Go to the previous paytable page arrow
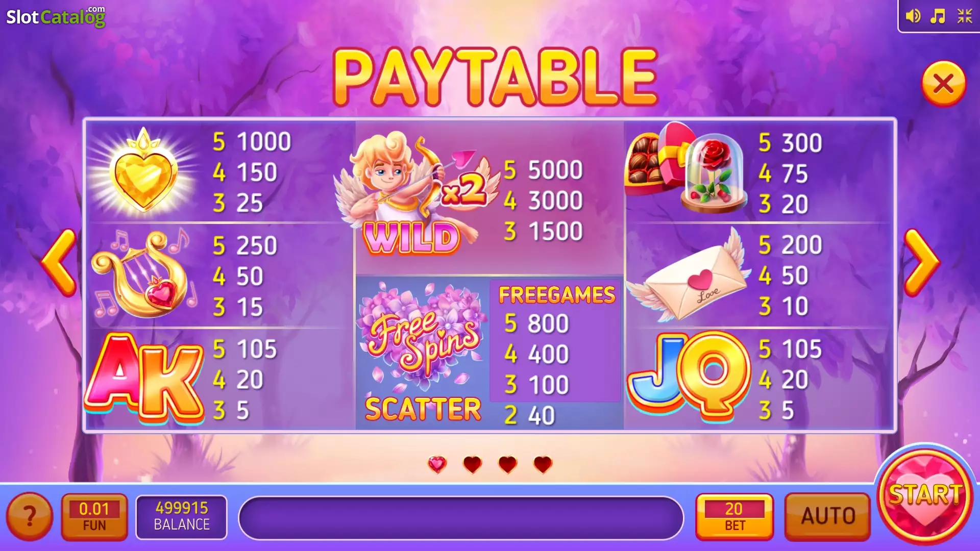The width and height of the screenshot is (980, 551). tap(59, 262)
